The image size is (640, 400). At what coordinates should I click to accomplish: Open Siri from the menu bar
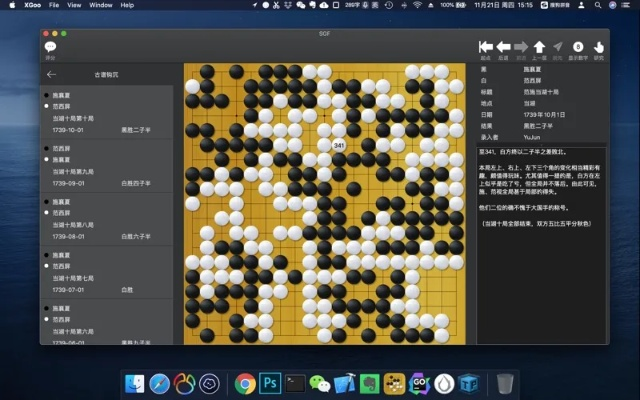point(612,5)
